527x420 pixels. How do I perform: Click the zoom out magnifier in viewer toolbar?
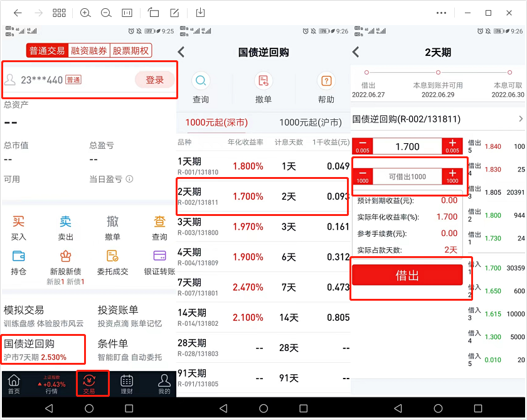pos(106,13)
